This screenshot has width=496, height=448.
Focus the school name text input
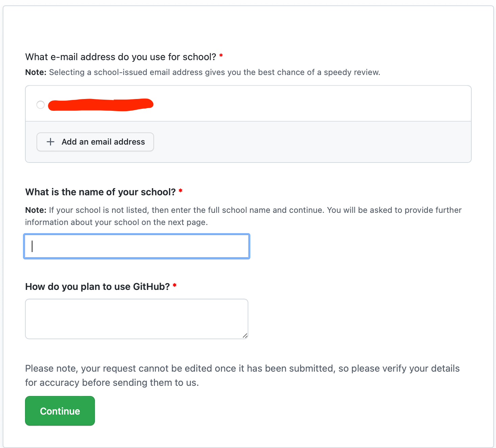pyautogui.click(x=137, y=246)
